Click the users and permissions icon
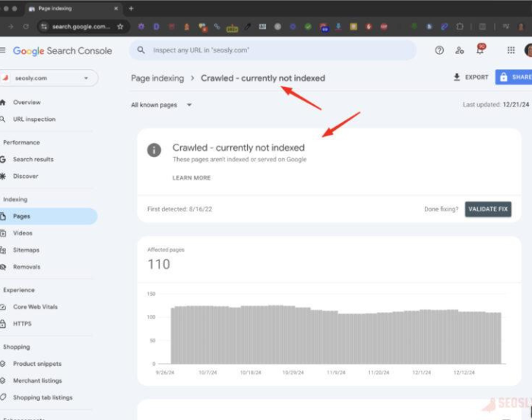The width and height of the screenshot is (532, 420). (x=460, y=50)
